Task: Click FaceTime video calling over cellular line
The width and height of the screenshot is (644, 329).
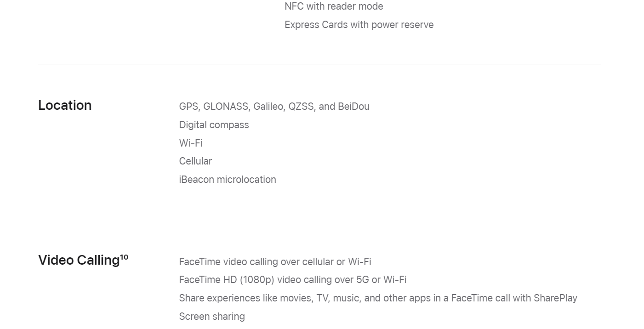Action: pyautogui.click(x=275, y=262)
